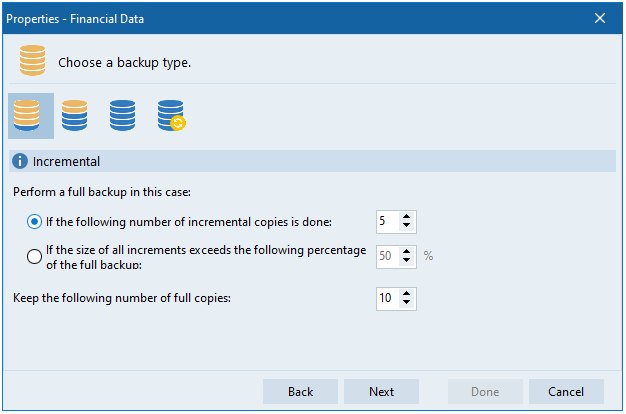Viewport: 626px width, 414px height.
Task: Choose the backup type icon with one orange top disk
Action: tap(74, 116)
